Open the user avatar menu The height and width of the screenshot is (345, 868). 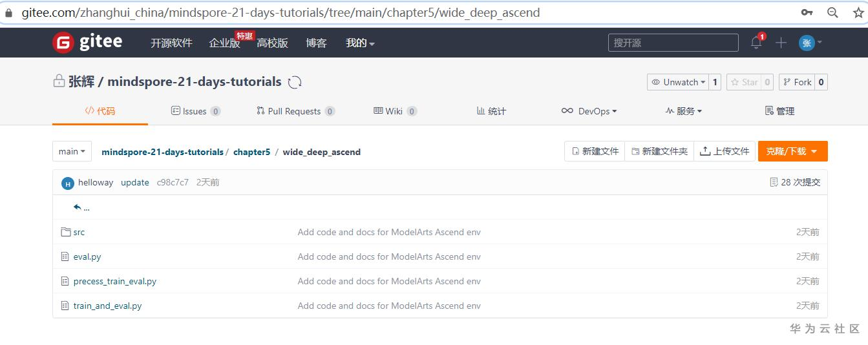tap(810, 43)
